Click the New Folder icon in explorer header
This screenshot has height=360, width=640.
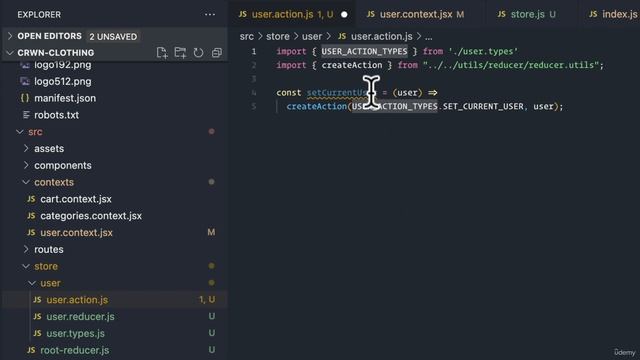180,53
